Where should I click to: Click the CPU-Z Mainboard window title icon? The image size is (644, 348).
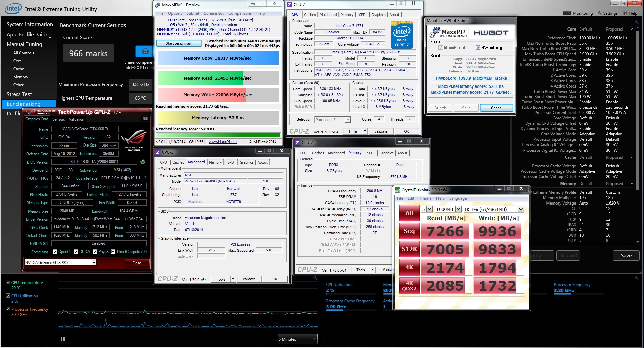click(158, 152)
